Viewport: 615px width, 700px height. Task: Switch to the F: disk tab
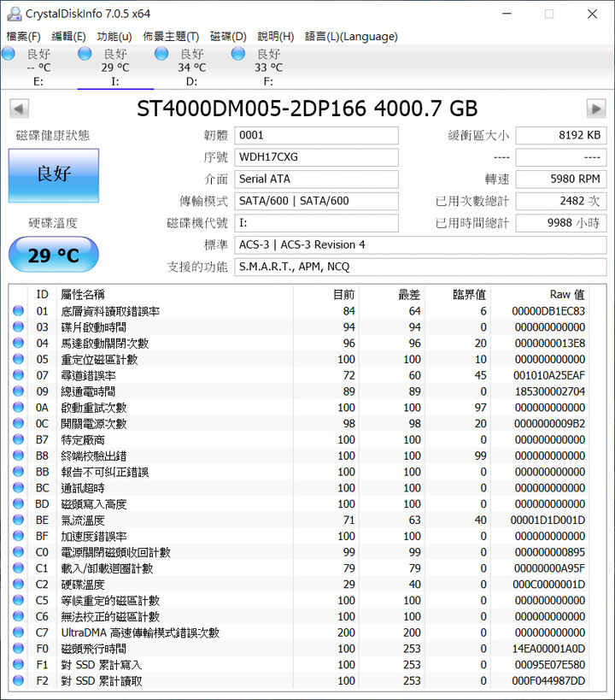click(269, 67)
